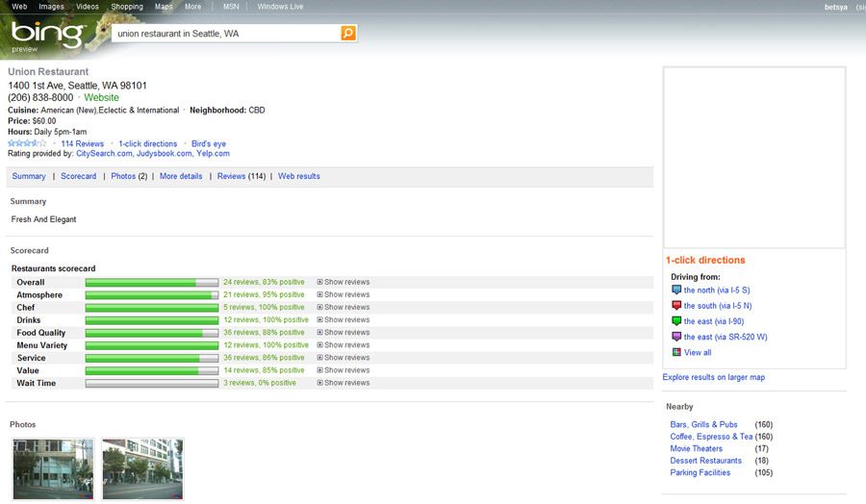866x504 pixels.
Task: Open the restaurant Website link
Action: (101, 98)
